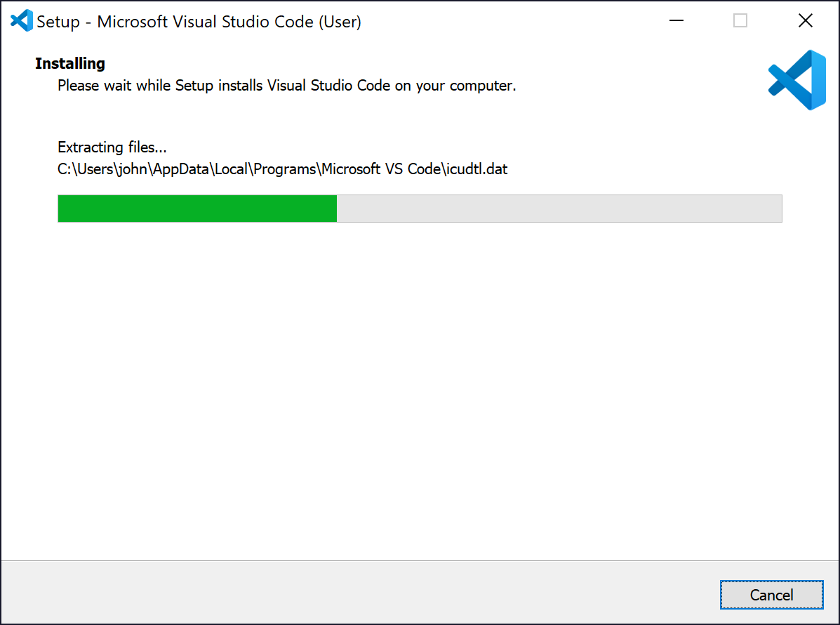Minimize the Setup window

click(x=676, y=21)
